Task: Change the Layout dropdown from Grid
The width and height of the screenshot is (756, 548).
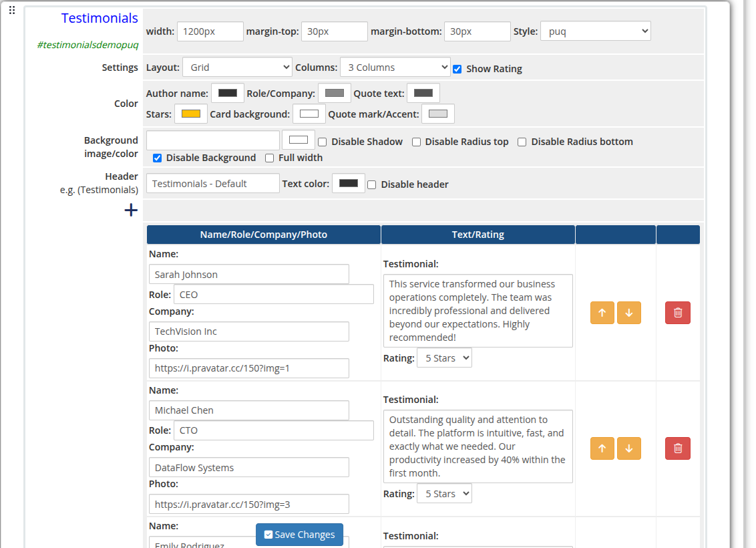Action: point(237,67)
